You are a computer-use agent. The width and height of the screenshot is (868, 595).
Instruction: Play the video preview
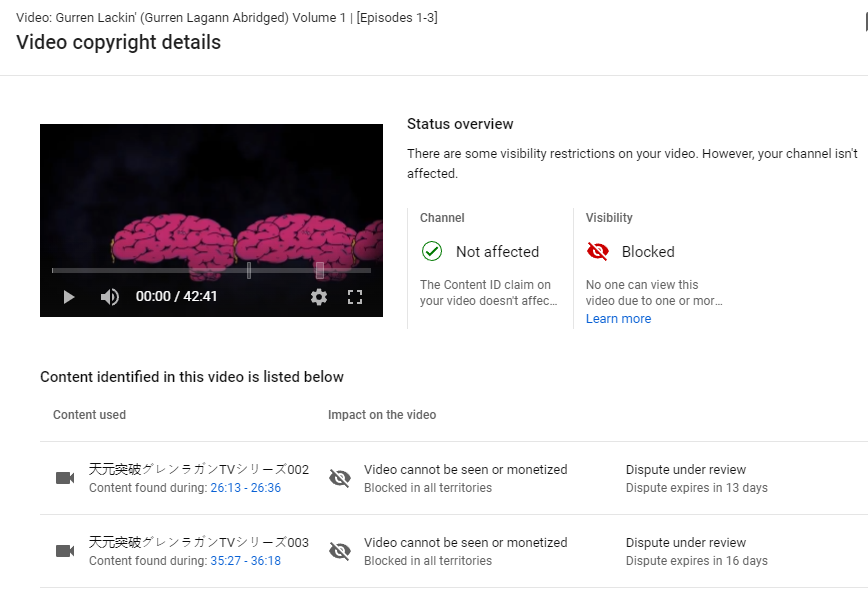[x=69, y=297]
